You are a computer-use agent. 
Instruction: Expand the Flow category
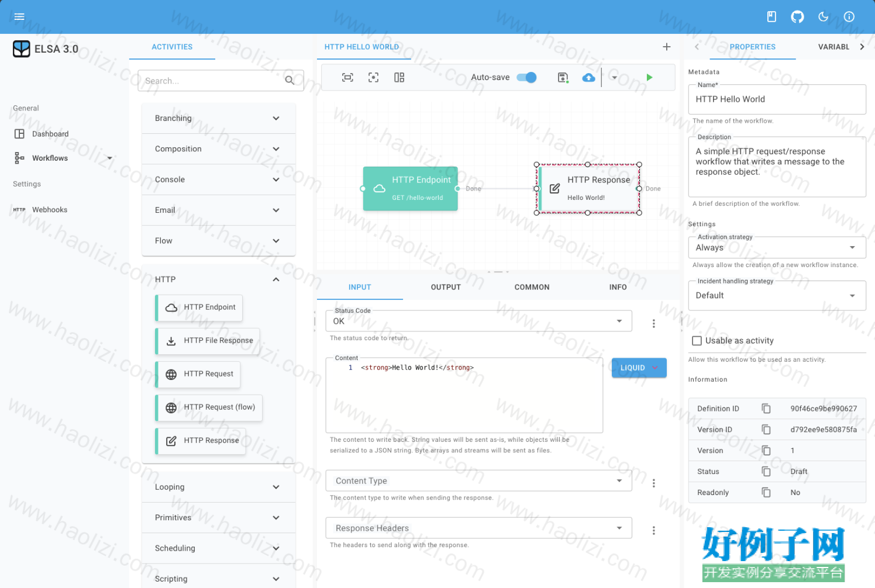tap(218, 241)
